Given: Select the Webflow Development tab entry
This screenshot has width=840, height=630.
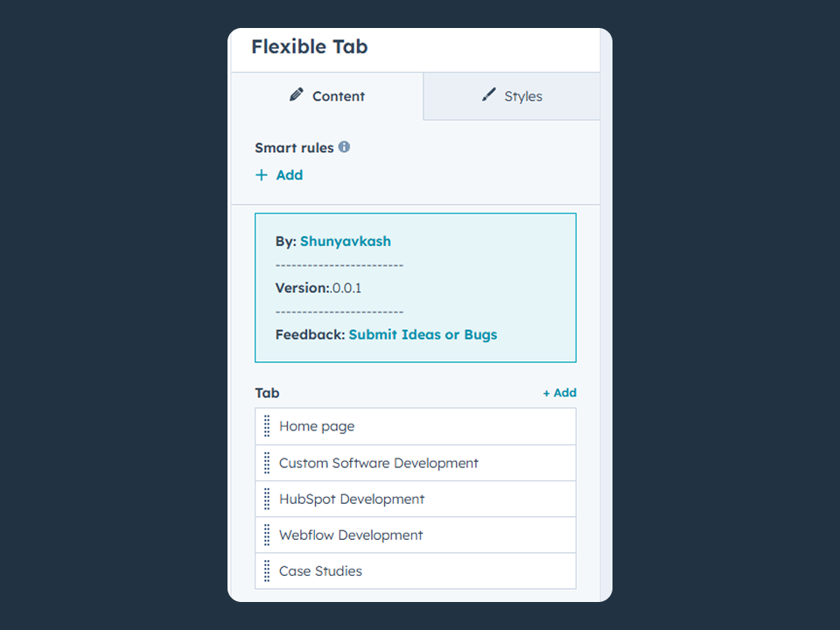Looking at the screenshot, I should pyautogui.click(x=350, y=535).
